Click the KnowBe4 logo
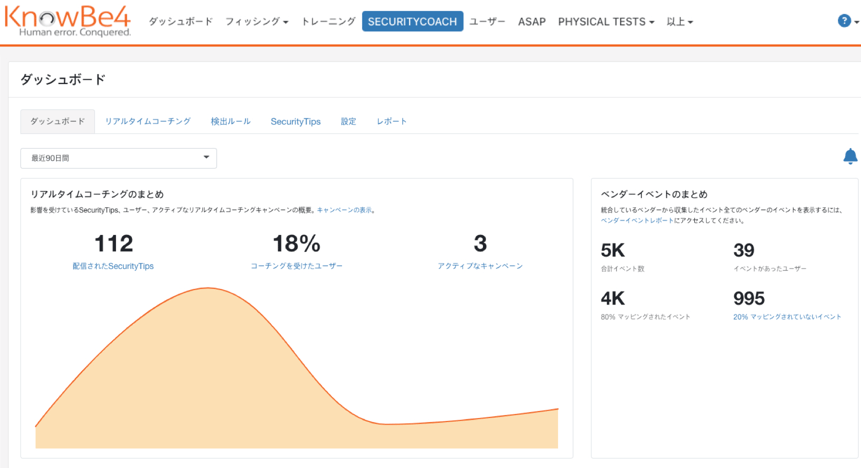The width and height of the screenshot is (861, 468). tap(68, 21)
